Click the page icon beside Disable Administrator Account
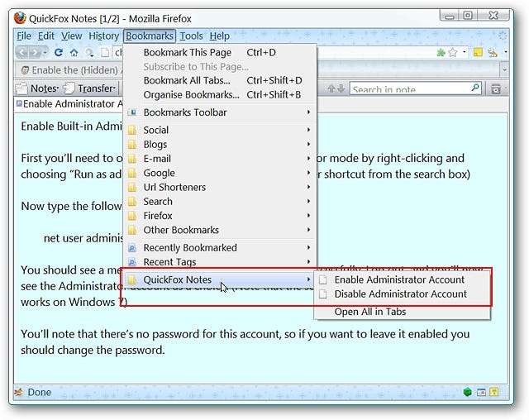 pos(323,294)
